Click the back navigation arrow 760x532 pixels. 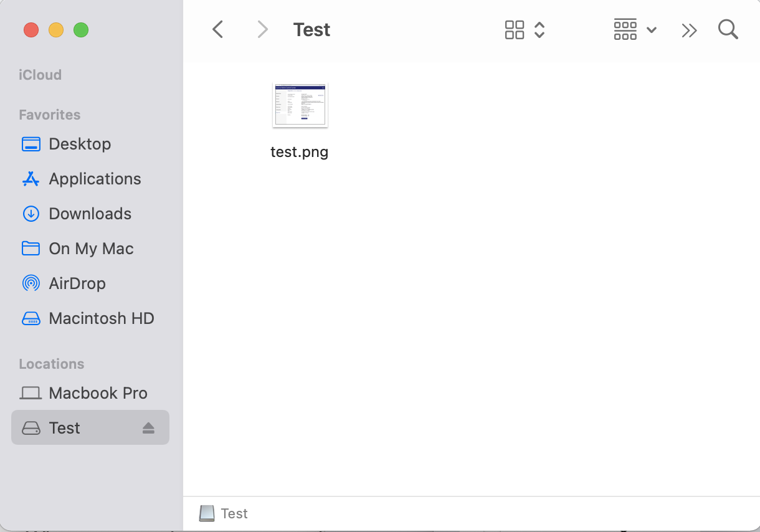click(x=217, y=29)
